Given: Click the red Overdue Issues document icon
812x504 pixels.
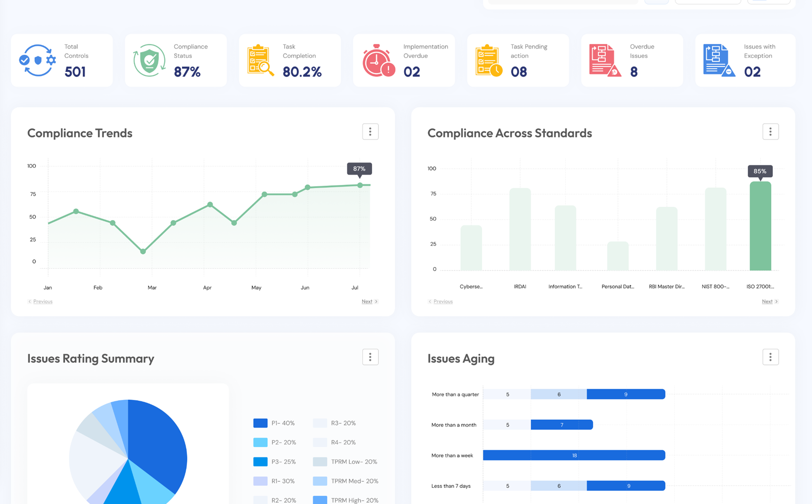Looking at the screenshot, I should click(x=605, y=60).
